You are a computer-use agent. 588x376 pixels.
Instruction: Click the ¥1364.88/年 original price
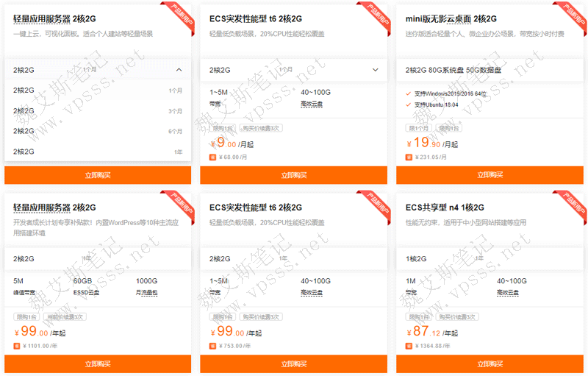point(433,346)
